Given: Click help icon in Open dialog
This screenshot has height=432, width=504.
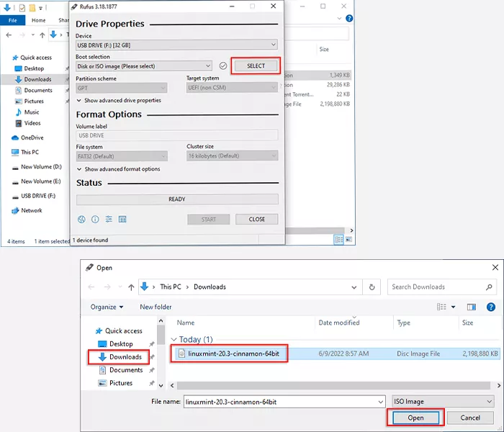Looking at the screenshot, I should coord(491,307).
